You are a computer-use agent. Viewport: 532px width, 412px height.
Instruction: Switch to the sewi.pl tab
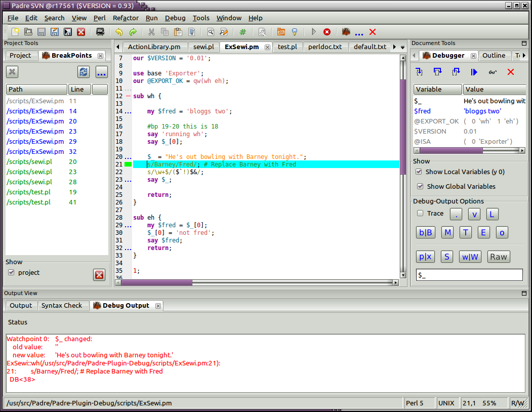pos(203,47)
